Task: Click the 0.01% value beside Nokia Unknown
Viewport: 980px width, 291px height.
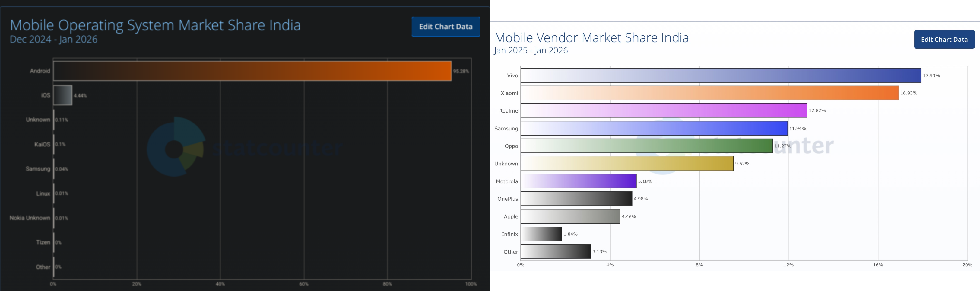Action: click(x=62, y=218)
